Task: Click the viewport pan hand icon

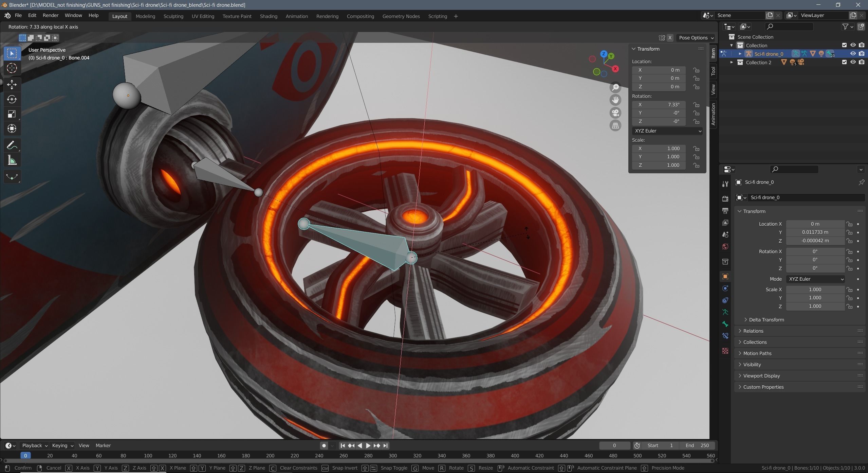Action: tap(615, 100)
